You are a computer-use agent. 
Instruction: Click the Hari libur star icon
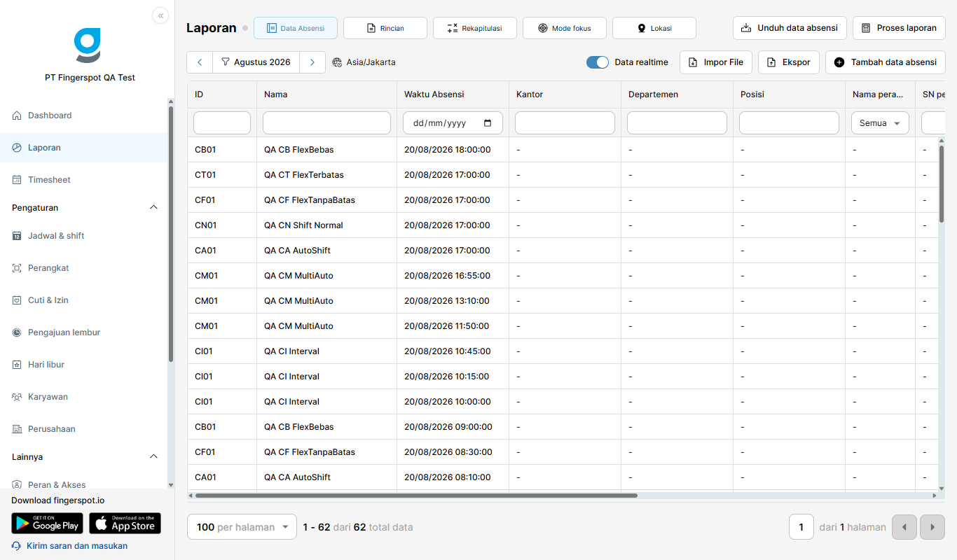[x=17, y=365]
